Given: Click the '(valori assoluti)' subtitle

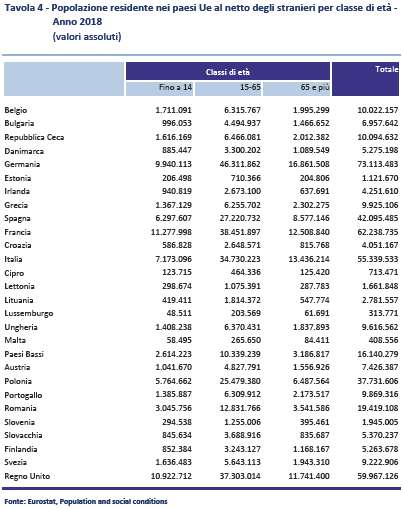Looking at the screenshot, I should tap(87, 36).
